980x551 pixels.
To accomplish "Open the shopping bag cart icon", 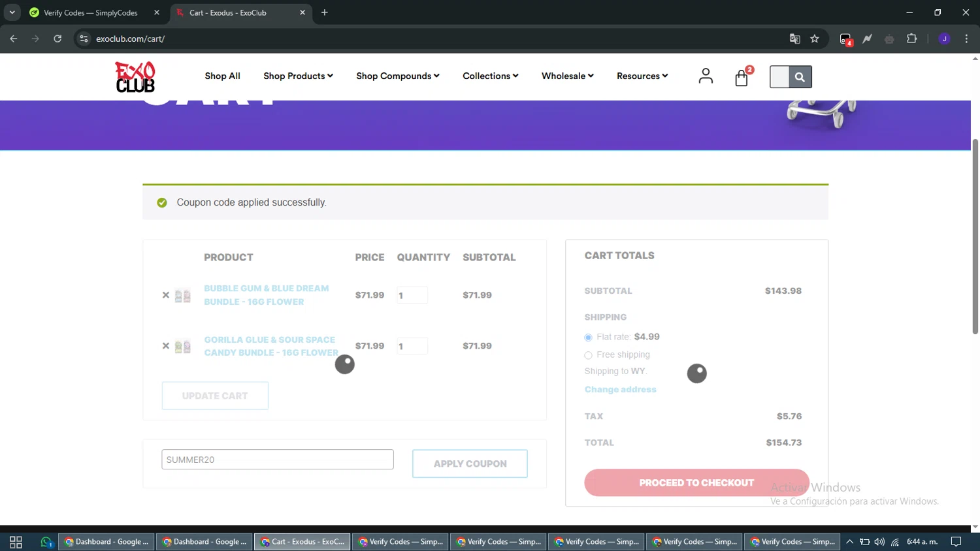I will pyautogui.click(x=742, y=78).
